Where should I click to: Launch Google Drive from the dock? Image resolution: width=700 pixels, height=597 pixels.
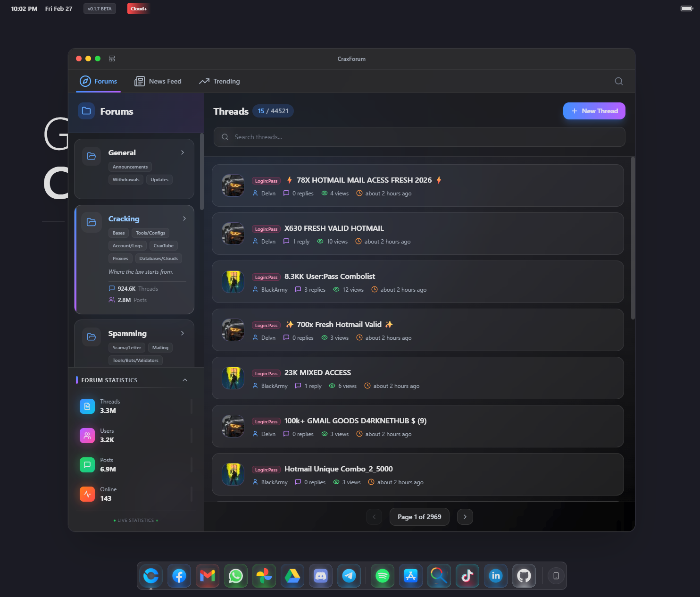292,576
